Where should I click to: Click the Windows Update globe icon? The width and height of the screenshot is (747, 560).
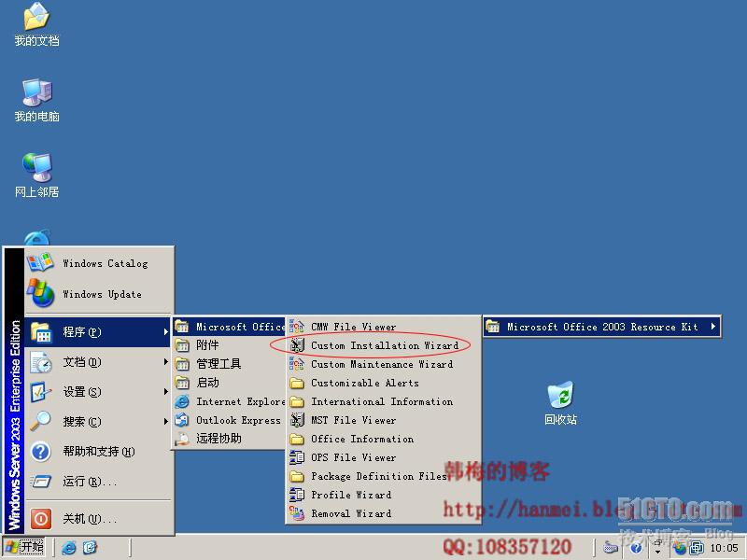click(40, 293)
